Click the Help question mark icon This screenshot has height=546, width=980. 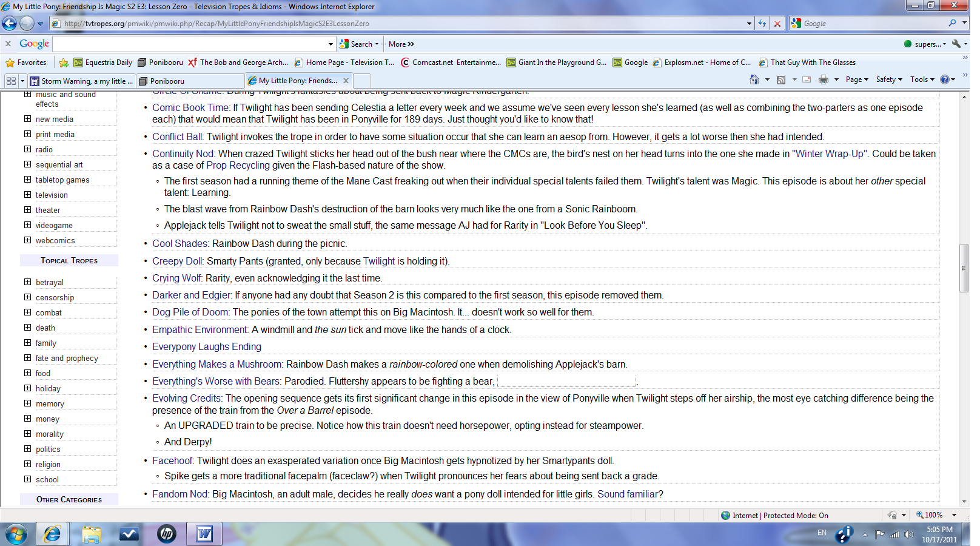click(944, 79)
